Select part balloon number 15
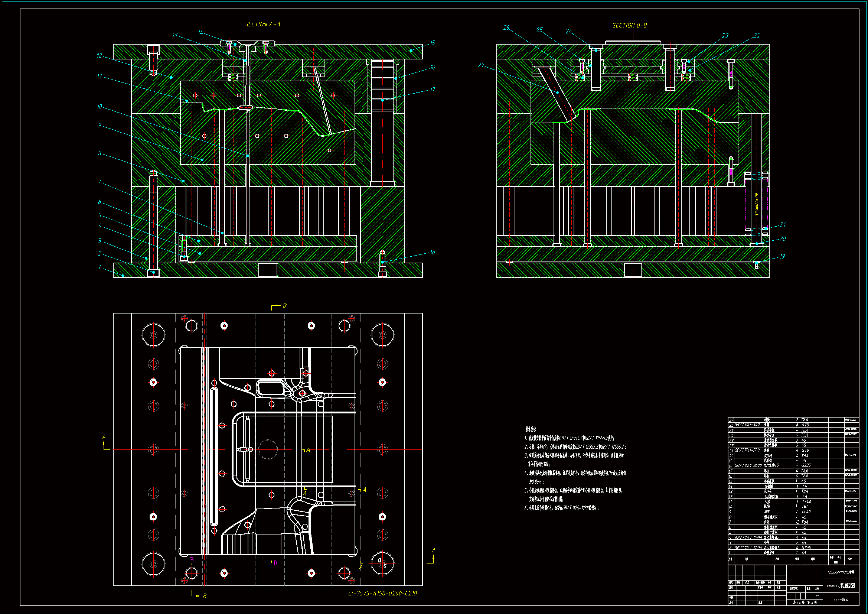Image resolution: width=868 pixels, height=614 pixels. 432,43
